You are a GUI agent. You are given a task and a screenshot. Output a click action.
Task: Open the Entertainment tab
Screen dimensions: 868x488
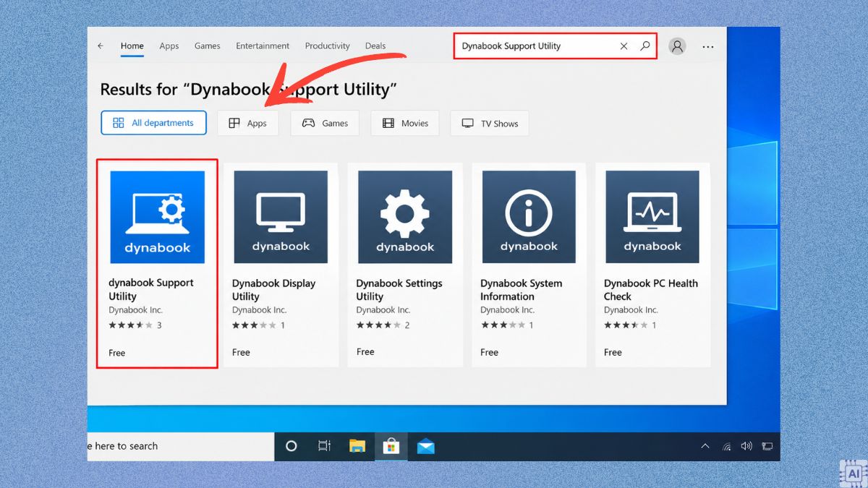(263, 46)
